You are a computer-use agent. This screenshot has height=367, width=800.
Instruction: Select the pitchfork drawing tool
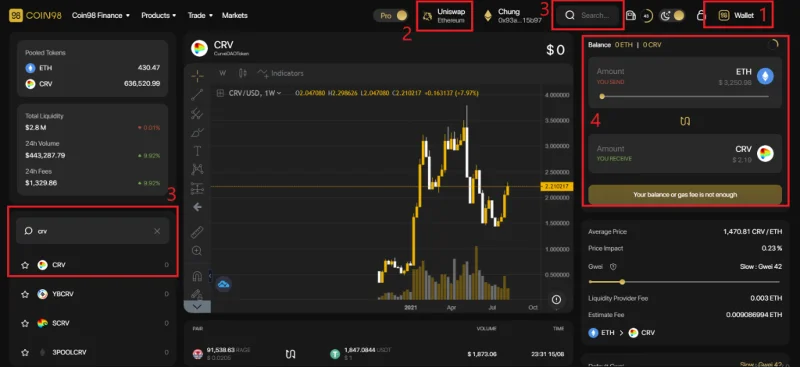(197, 113)
